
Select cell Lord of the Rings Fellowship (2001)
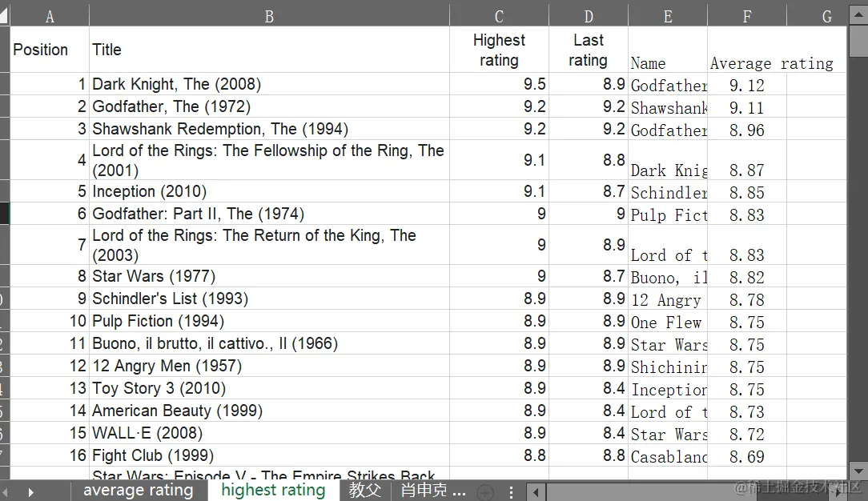click(x=269, y=160)
